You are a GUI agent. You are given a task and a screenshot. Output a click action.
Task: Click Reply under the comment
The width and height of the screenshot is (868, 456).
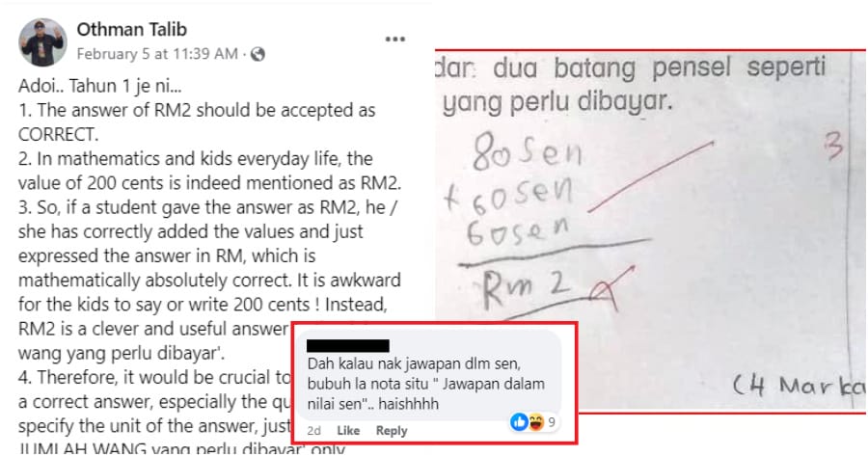(x=392, y=431)
